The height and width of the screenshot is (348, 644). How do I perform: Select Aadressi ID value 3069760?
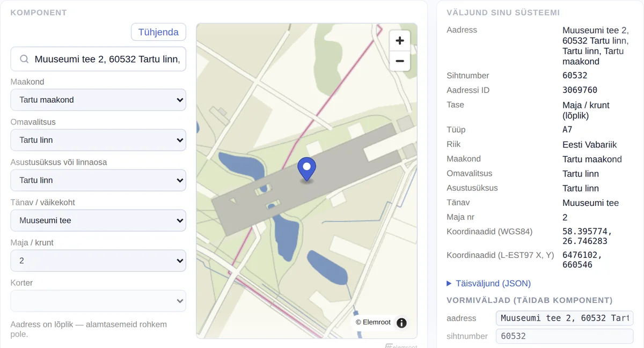(x=580, y=90)
